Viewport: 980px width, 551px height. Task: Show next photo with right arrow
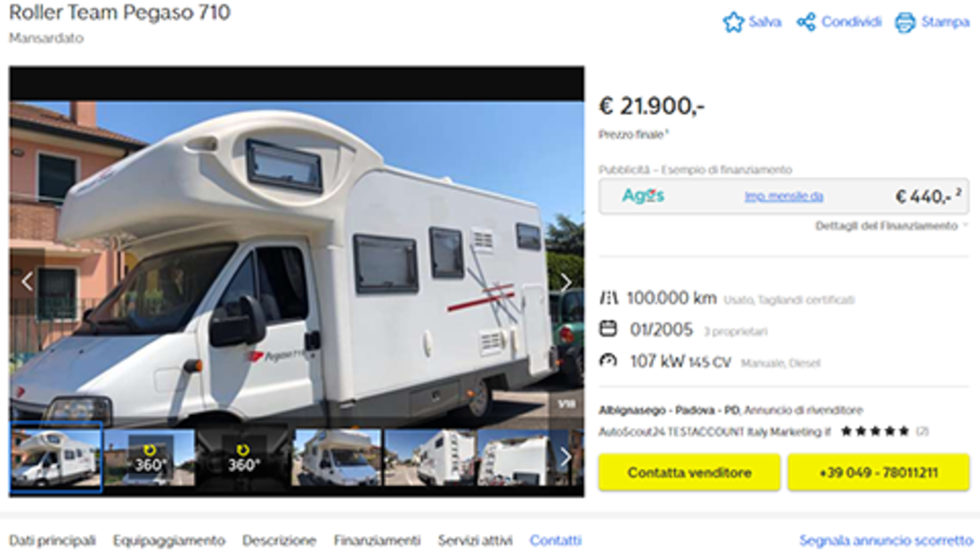pos(566,282)
